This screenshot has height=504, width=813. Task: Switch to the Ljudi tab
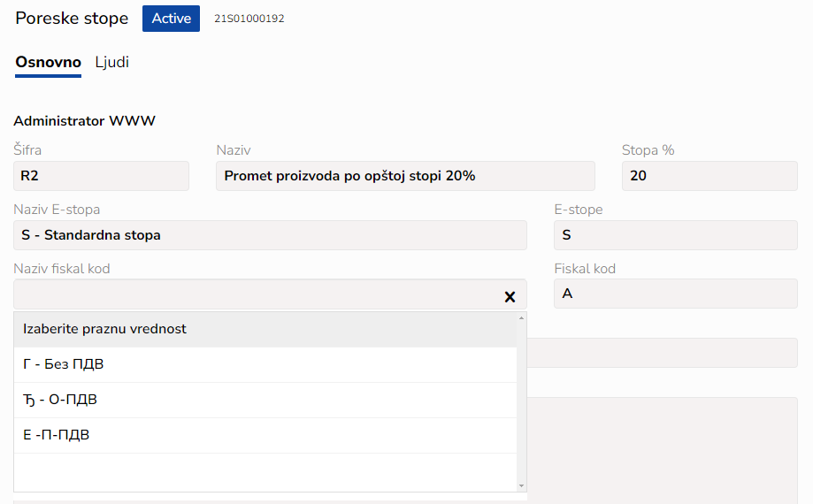112,63
